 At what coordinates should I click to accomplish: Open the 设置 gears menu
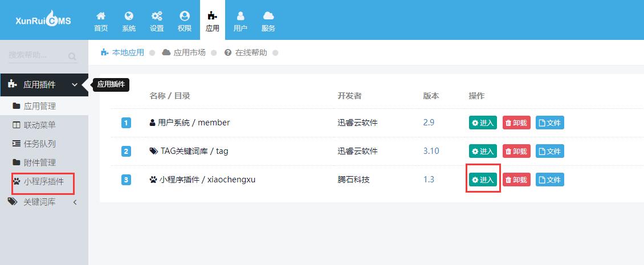tap(157, 22)
